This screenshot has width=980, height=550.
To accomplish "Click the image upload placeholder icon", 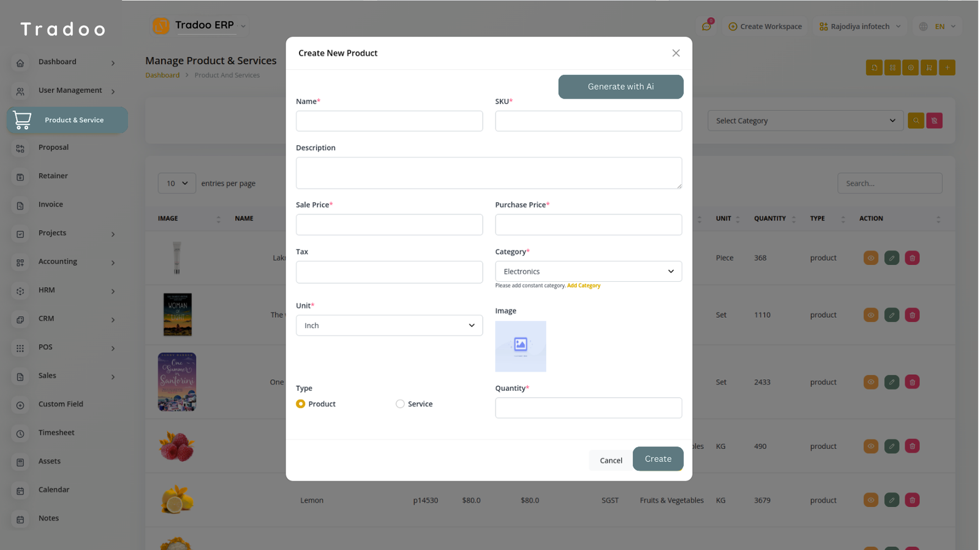I will pyautogui.click(x=520, y=346).
